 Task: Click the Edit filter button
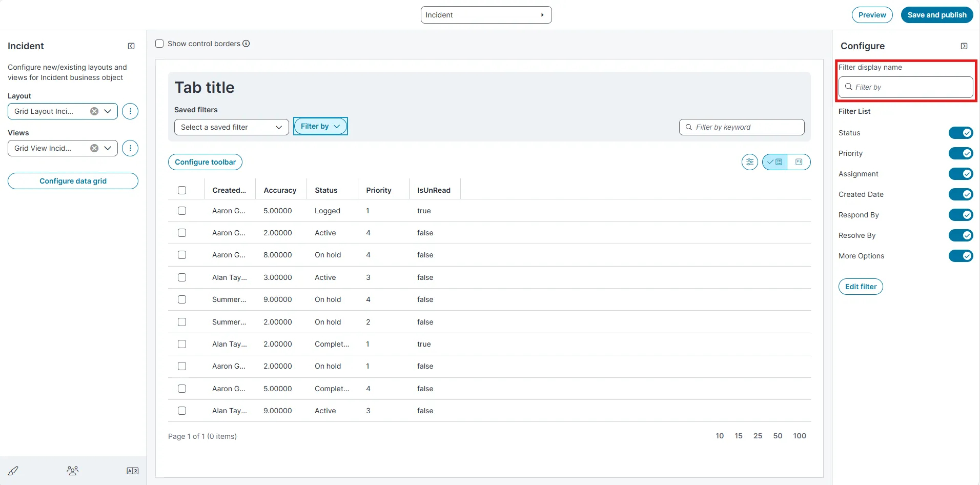(x=861, y=287)
